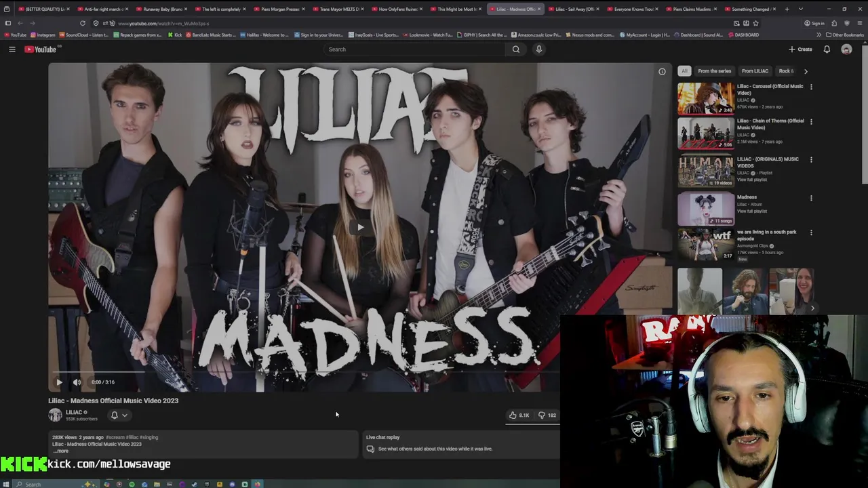Screen dimensions: 868x488
Task: Select the From the series chip
Action: click(714, 70)
